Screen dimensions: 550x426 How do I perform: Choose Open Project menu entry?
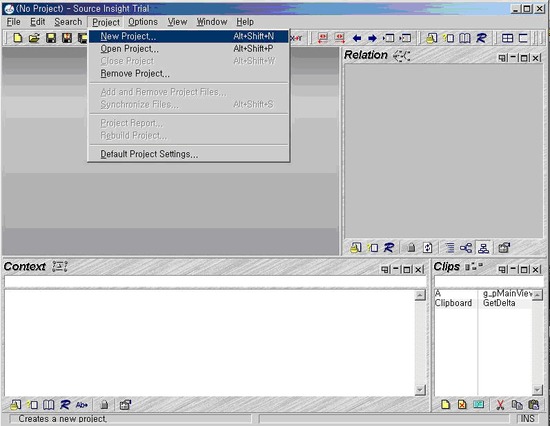(188, 49)
